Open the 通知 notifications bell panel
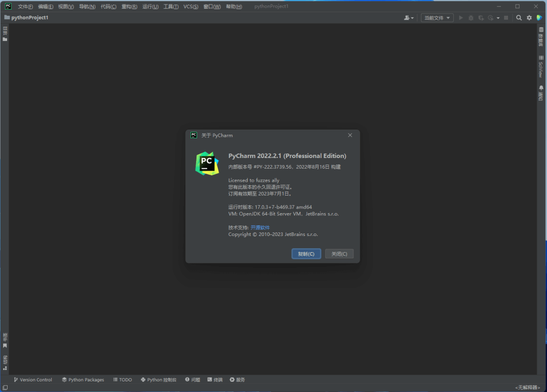Screen dimensions: 547x392 (541, 93)
